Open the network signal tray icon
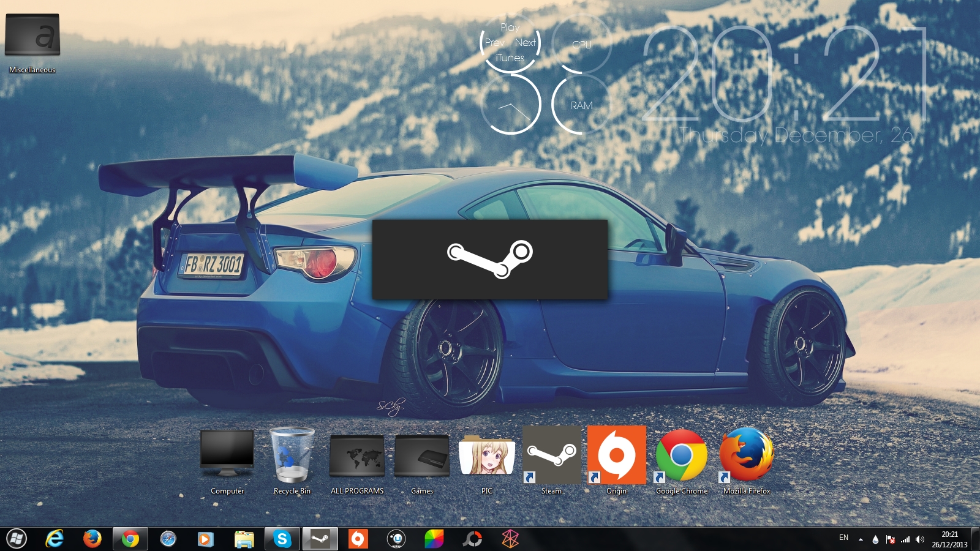This screenshot has height=551, width=980. coord(905,539)
